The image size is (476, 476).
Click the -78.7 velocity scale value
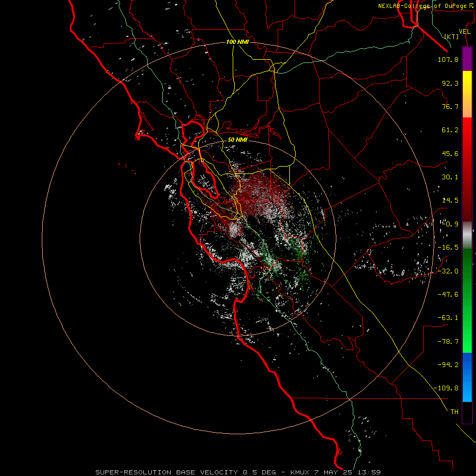[448, 342]
